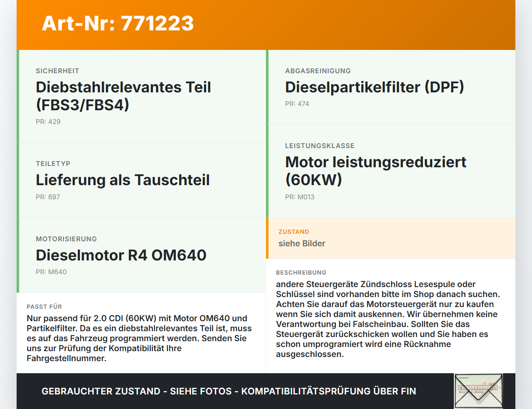Screen dimensions: 532x409
Task: Click the compatibility paragraph about 2.0 CDI
Action: pyautogui.click(x=139, y=338)
